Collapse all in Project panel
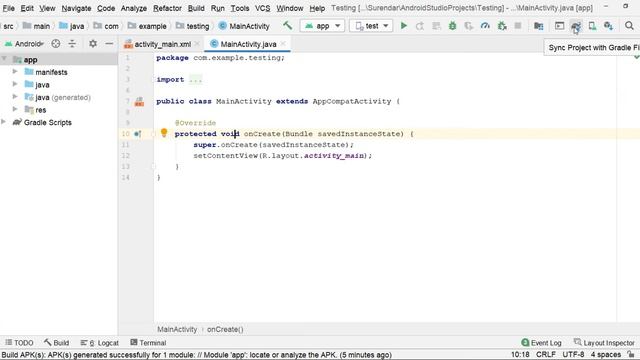Screen dimensions: 640x360 pos(72,43)
